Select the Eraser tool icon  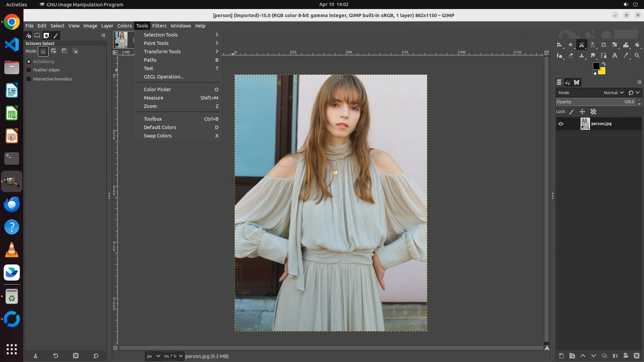[x=571, y=56]
